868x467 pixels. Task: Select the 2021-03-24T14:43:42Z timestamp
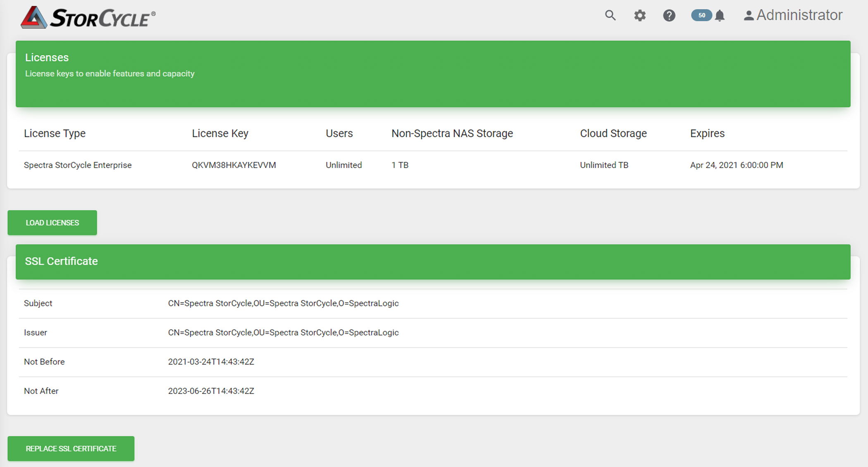pyautogui.click(x=211, y=362)
